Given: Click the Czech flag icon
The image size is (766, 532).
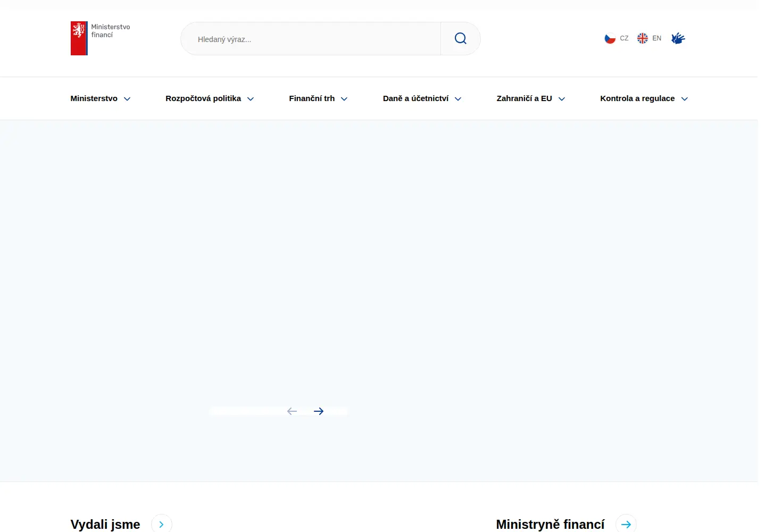Looking at the screenshot, I should [x=610, y=38].
